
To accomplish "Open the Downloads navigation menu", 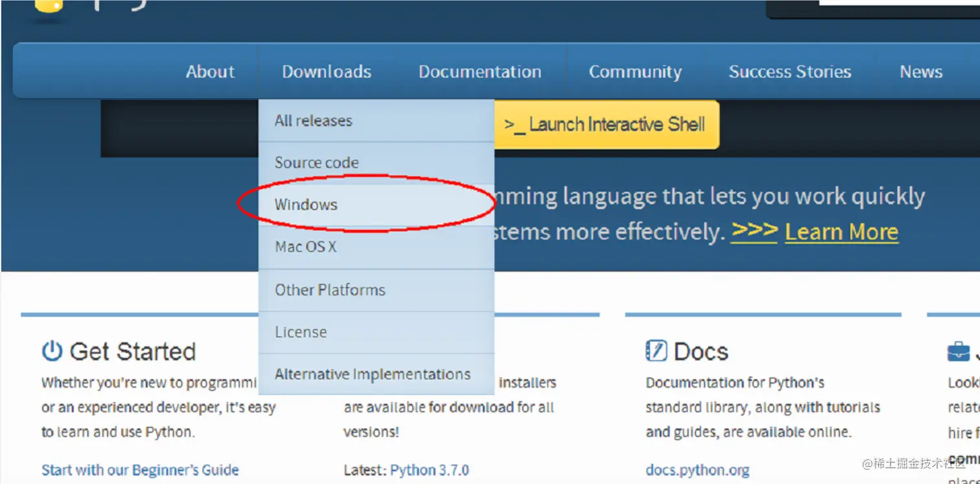I will (x=327, y=71).
